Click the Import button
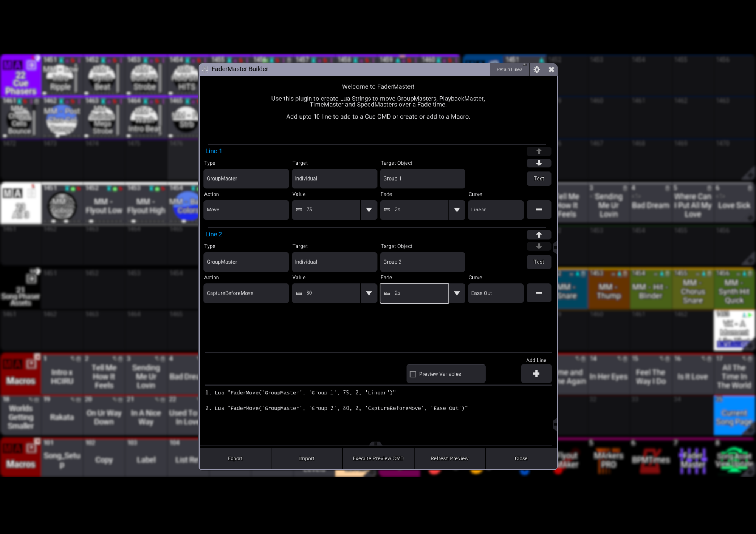 tap(307, 458)
